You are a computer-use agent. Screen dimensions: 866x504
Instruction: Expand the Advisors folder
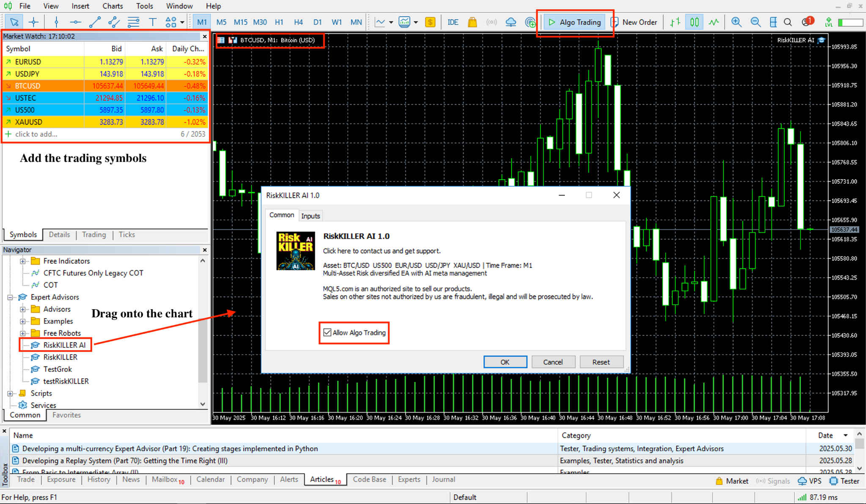point(23,309)
